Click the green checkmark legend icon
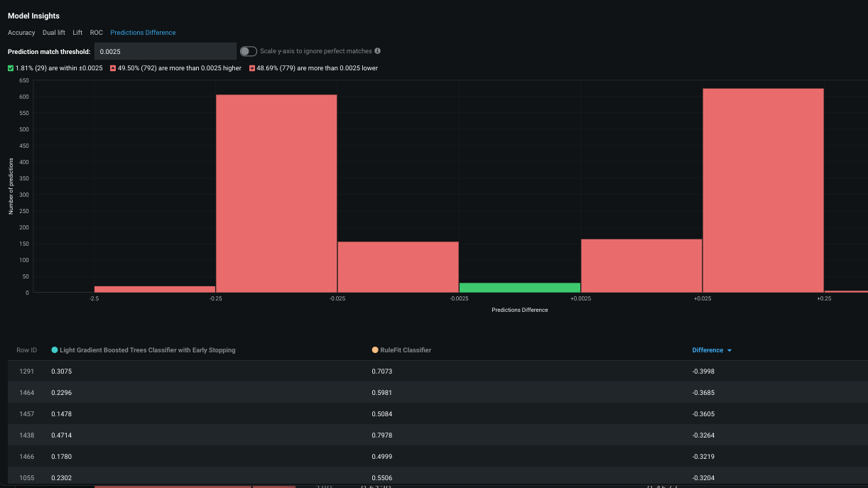This screenshot has width=868, height=488. tap(11, 68)
